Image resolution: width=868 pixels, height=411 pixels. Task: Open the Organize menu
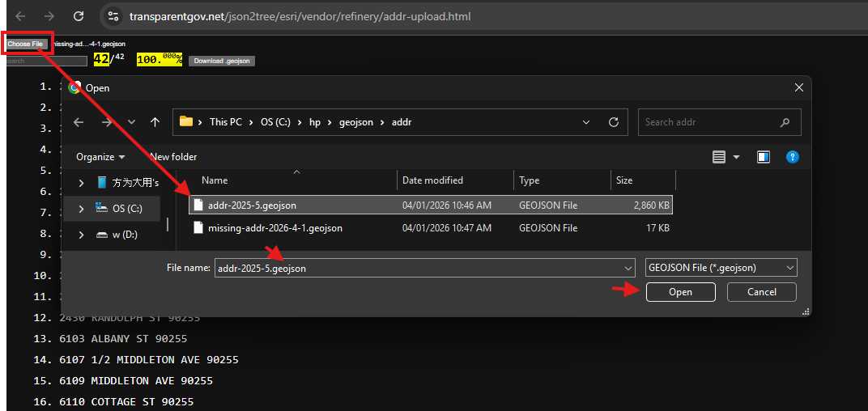click(x=100, y=157)
